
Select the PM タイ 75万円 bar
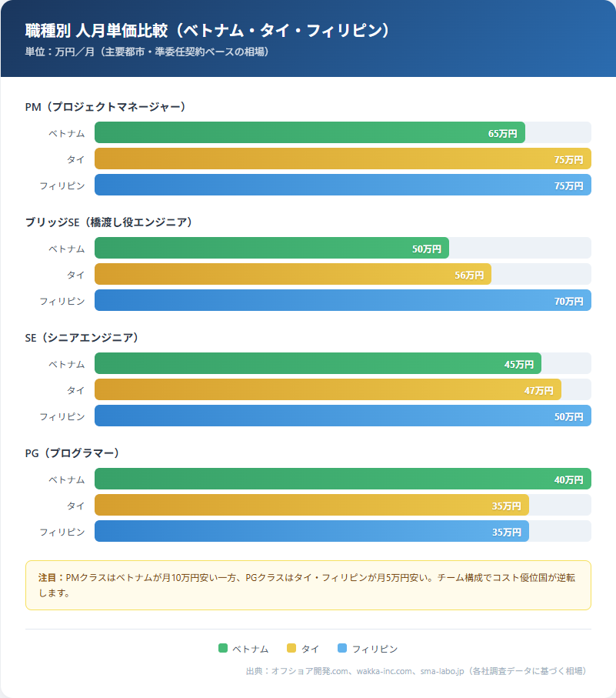click(x=342, y=159)
